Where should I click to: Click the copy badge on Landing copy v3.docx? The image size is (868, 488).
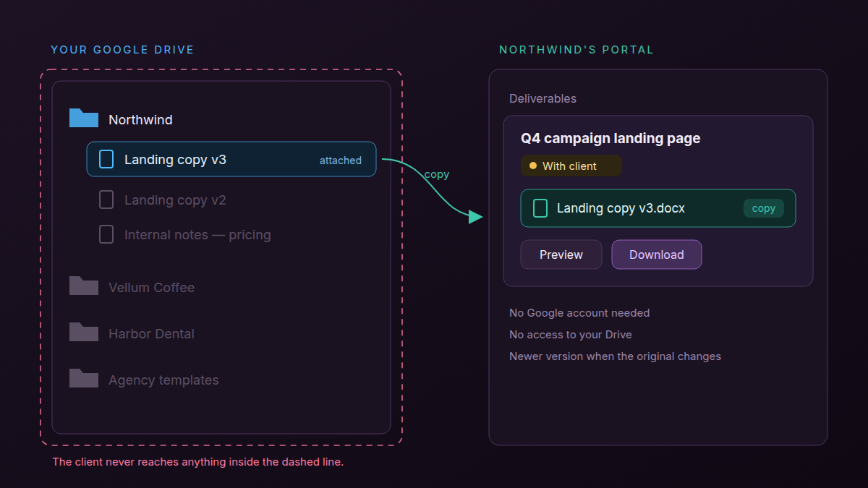coord(764,208)
